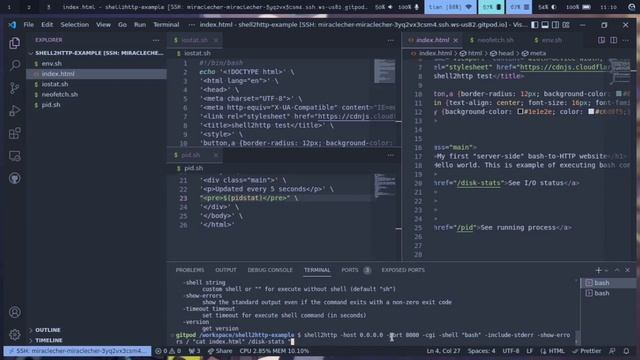The height and width of the screenshot is (360, 640).
Task: Open Source Control view
Action: coord(15,88)
